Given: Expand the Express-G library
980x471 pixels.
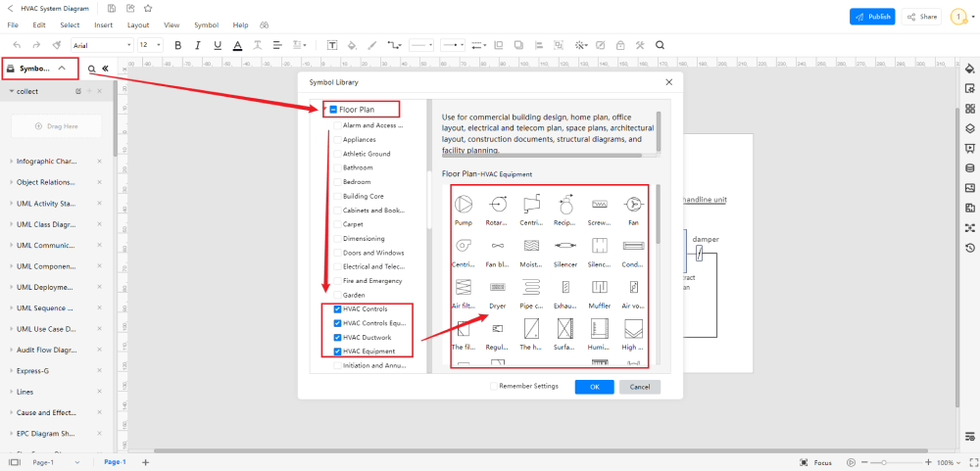Looking at the screenshot, I should click(x=11, y=370).
